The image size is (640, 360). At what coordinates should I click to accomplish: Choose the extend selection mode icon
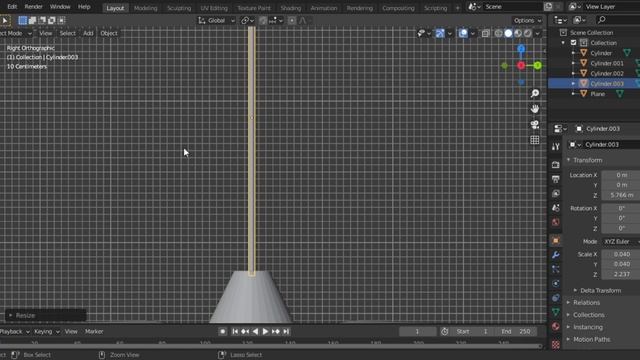(x=32, y=20)
